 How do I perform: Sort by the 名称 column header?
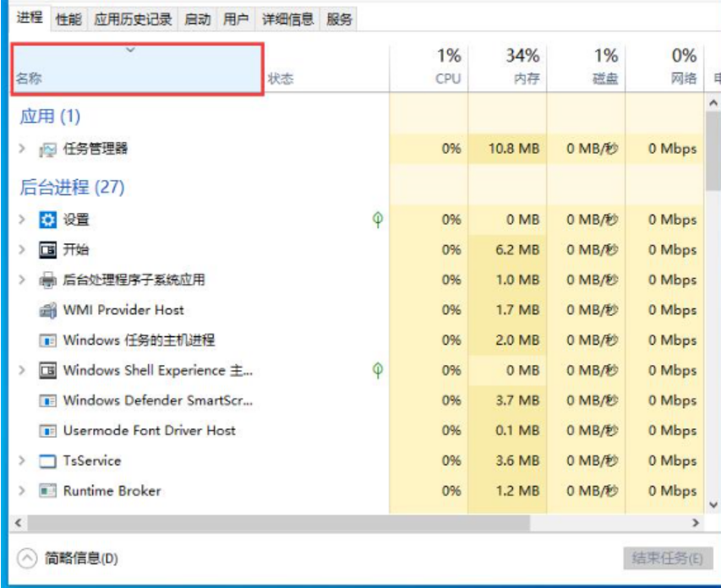(137, 68)
